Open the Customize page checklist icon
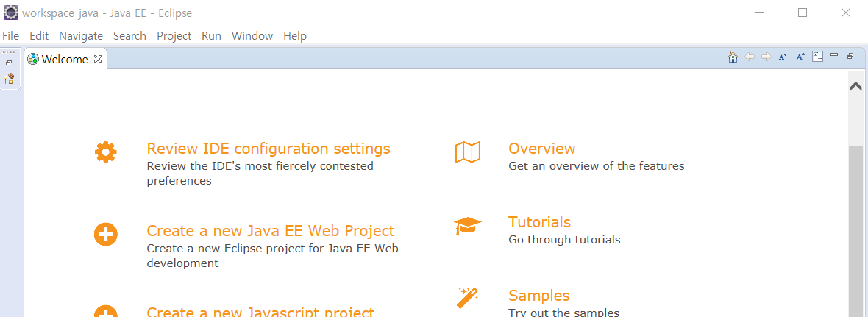Image resolution: width=868 pixels, height=317 pixels. (818, 57)
